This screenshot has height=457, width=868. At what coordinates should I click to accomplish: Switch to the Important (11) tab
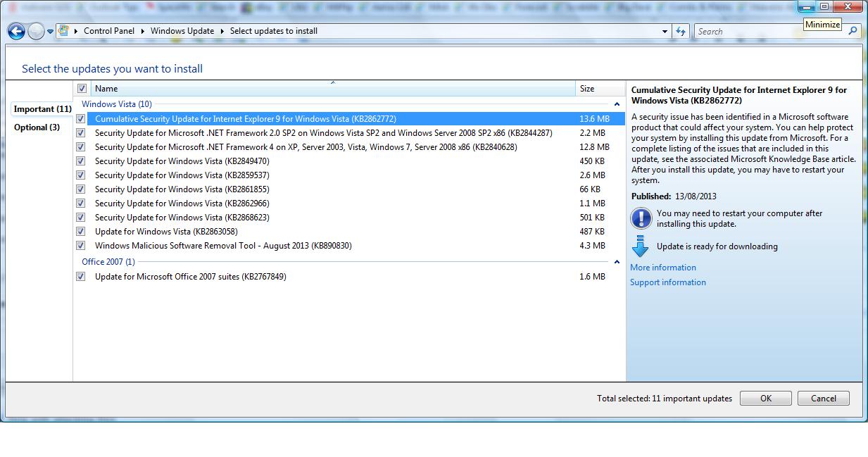(x=42, y=109)
